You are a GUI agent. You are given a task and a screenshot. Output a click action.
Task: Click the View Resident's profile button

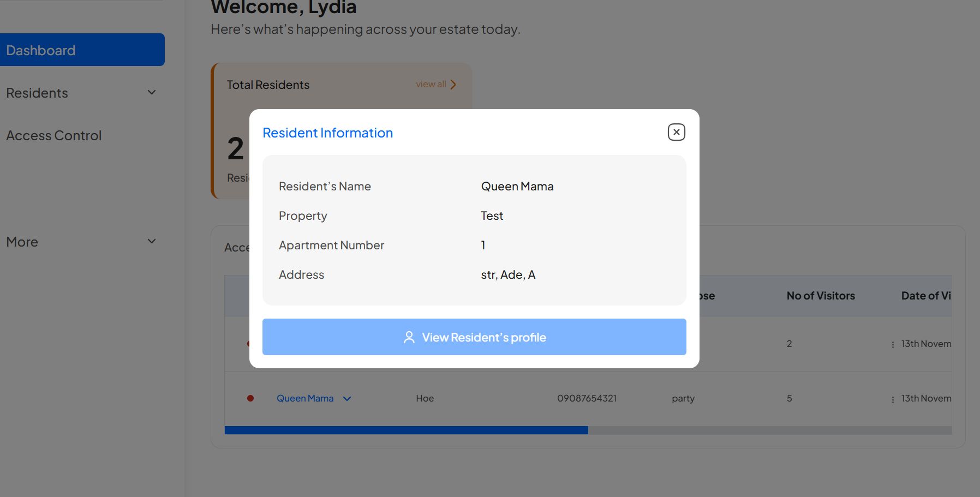pos(474,337)
